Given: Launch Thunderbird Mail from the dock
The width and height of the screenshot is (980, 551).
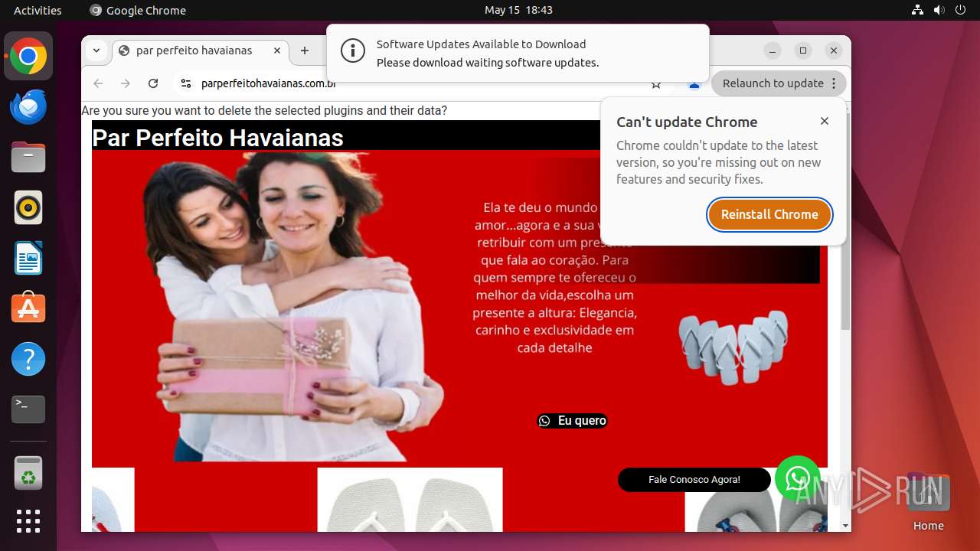Looking at the screenshot, I should 28,106.
